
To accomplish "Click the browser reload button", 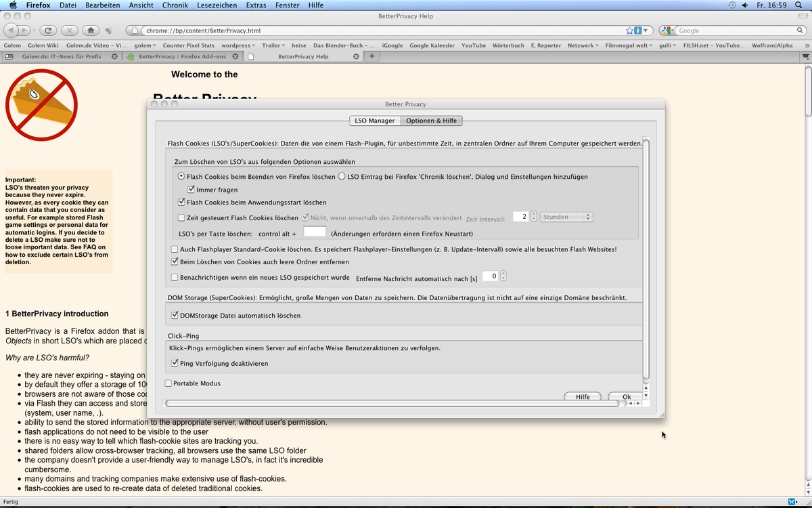I will coord(48,30).
